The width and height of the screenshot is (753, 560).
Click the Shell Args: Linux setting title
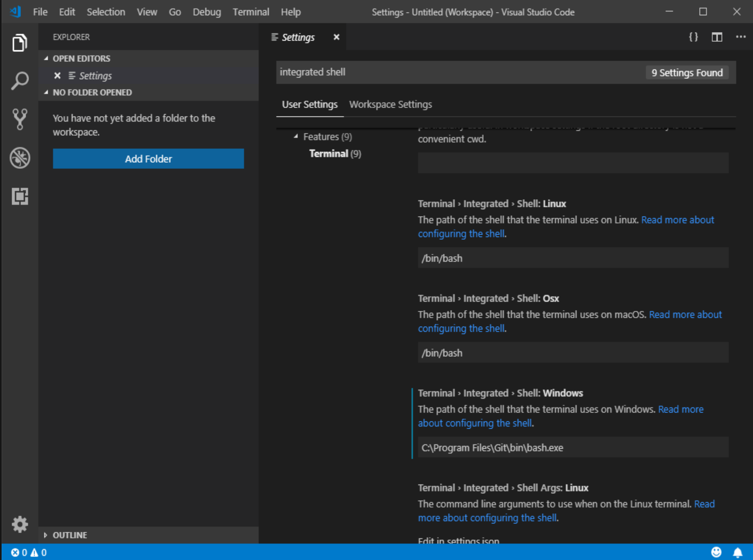[x=503, y=488]
